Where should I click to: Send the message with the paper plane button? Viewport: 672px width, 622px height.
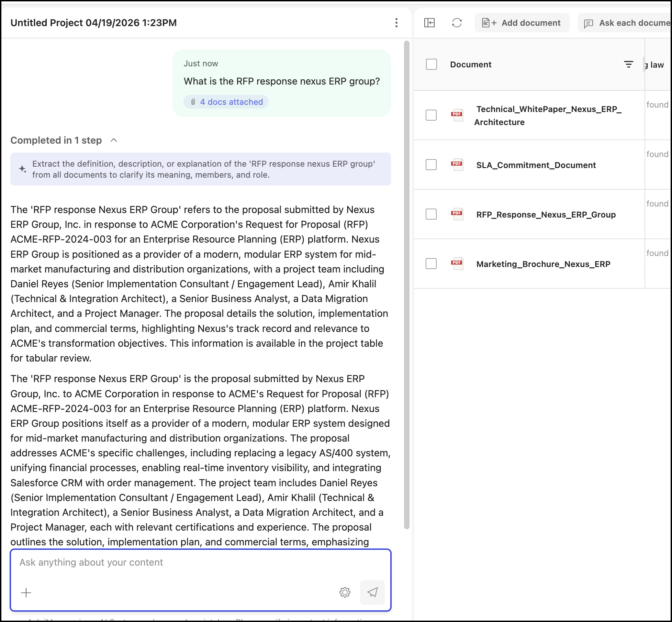372,592
